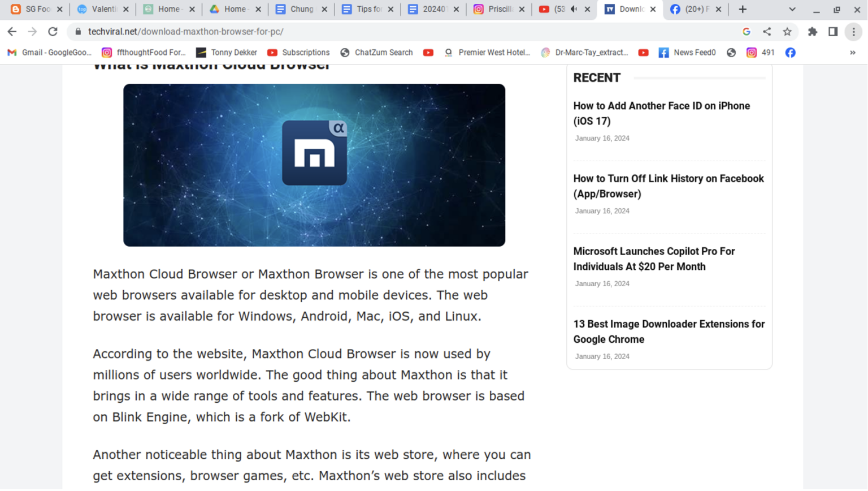
Task: Open the Subscriptions YouTube bookmark
Action: coord(299,52)
